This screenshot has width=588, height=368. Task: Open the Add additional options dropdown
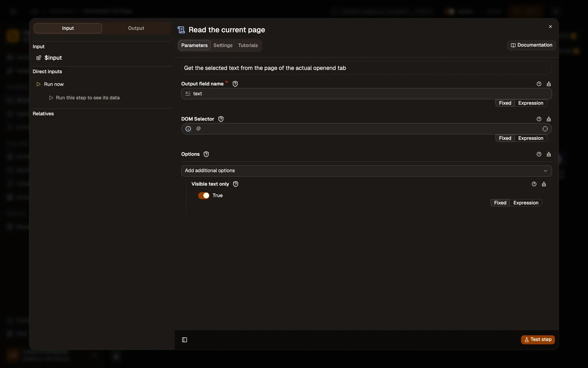pyautogui.click(x=366, y=171)
